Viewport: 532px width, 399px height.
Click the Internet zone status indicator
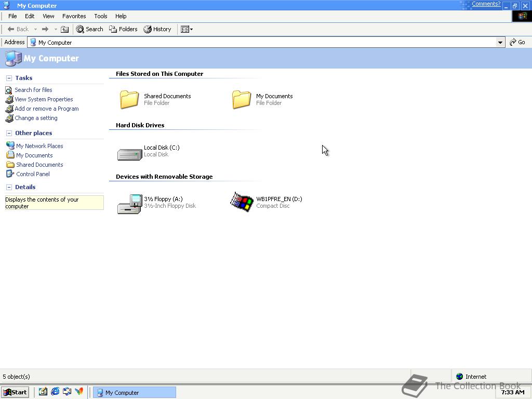click(471, 377)
